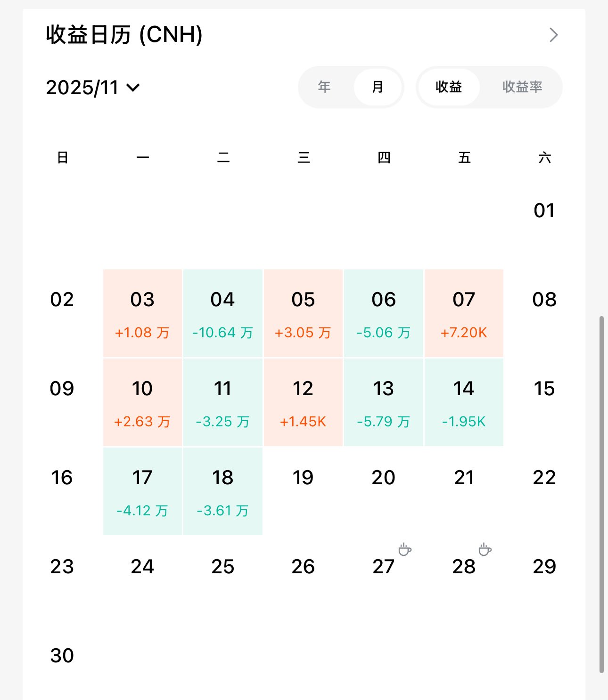Screen dimensions: 608x700
Task: Tap day 12 with +1.45K gain
Action: click(x=303, y=402)
